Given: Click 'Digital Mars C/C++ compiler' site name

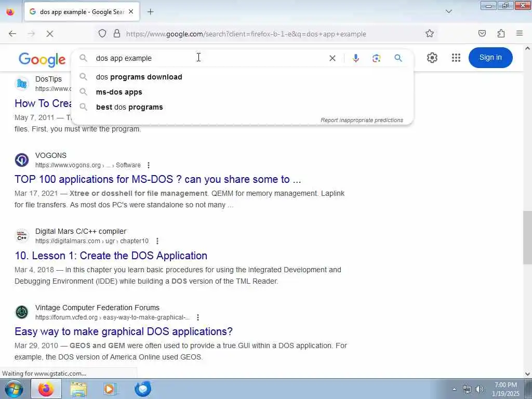Looking at the screenshot, I should point(81,231).
